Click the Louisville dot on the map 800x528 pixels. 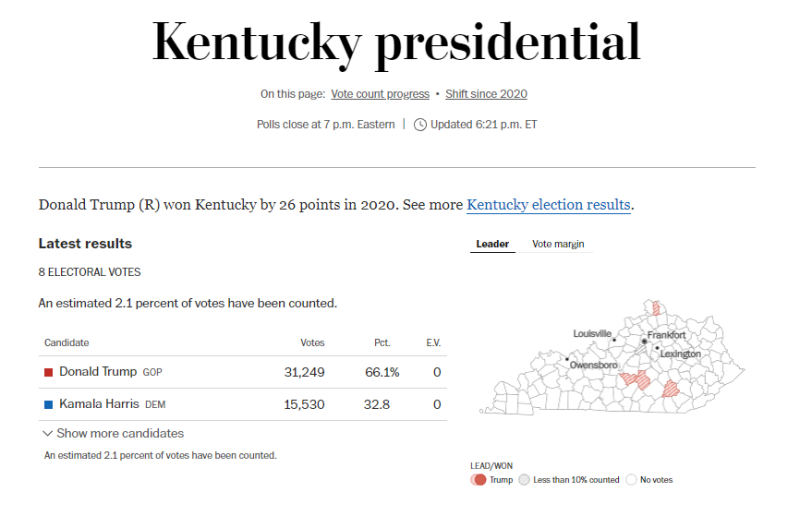point(614,340)
